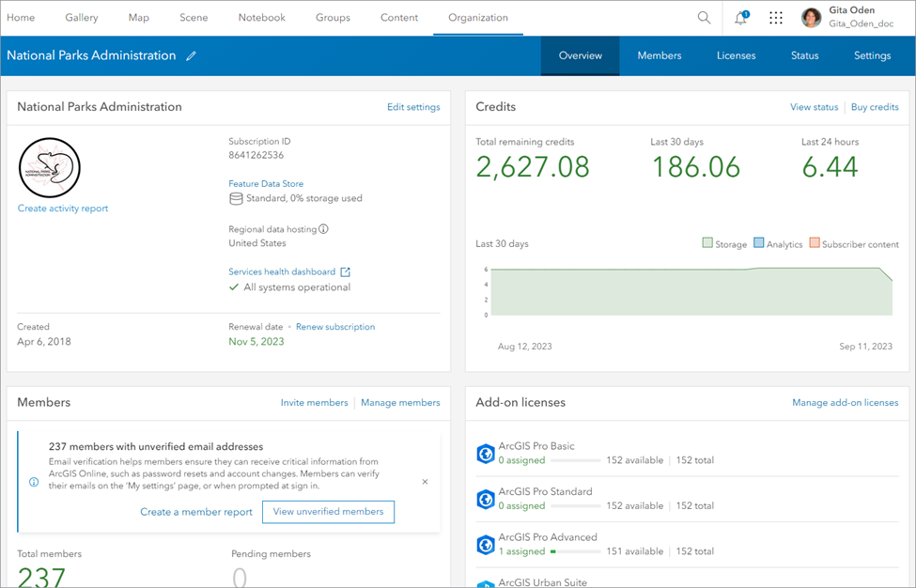This screenshot has width=916, height=588.
Task: Click Gita Oden profile avatar
Action: point(812,18)
